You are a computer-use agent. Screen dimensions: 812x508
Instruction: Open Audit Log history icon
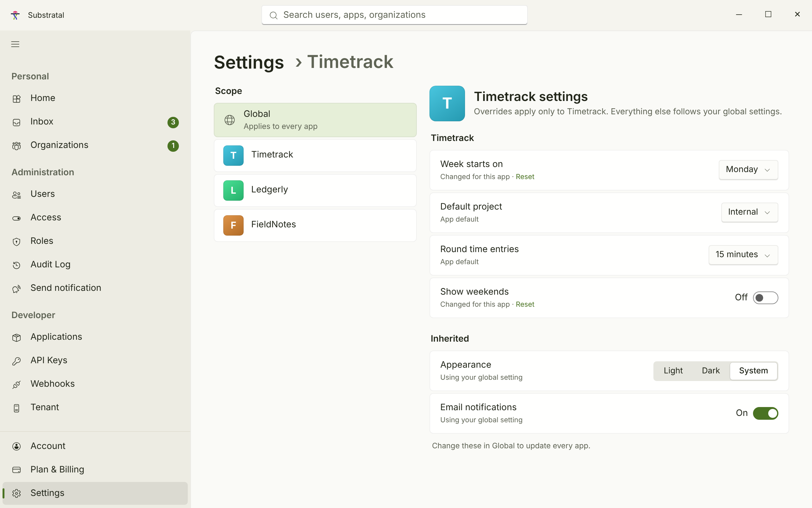click(16, 265)
